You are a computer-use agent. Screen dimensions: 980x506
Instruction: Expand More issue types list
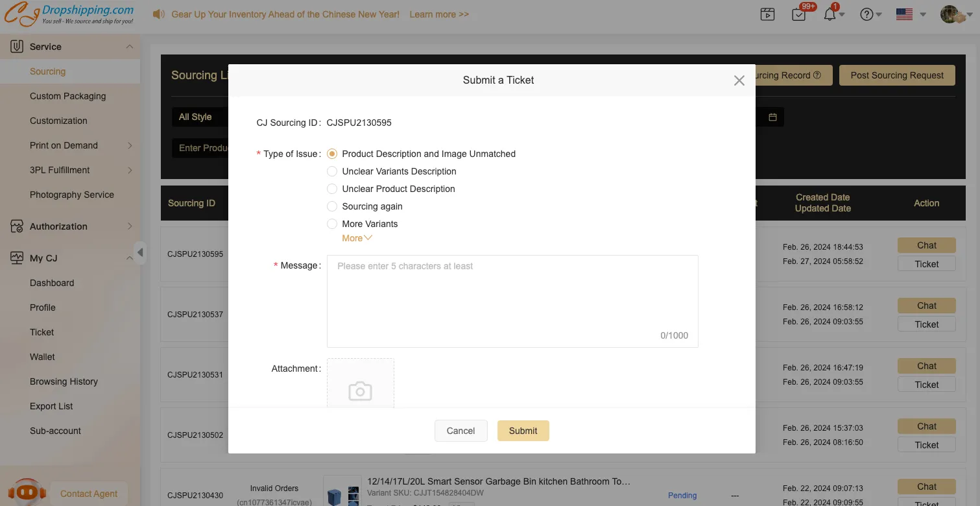point(357,238)
